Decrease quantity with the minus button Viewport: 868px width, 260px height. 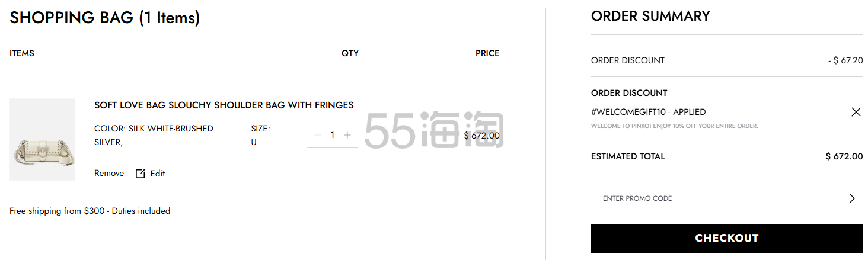pyautogui.click(x=317, y=135)
